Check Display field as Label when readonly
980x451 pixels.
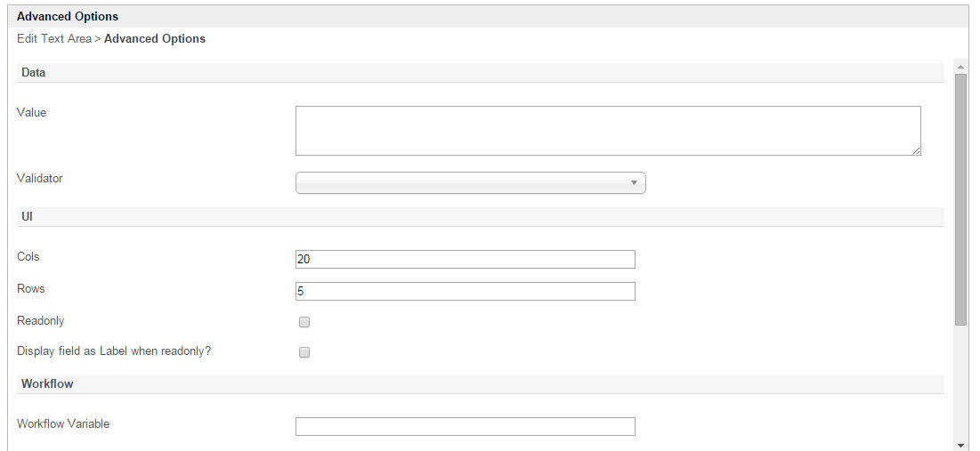[304, 352]
